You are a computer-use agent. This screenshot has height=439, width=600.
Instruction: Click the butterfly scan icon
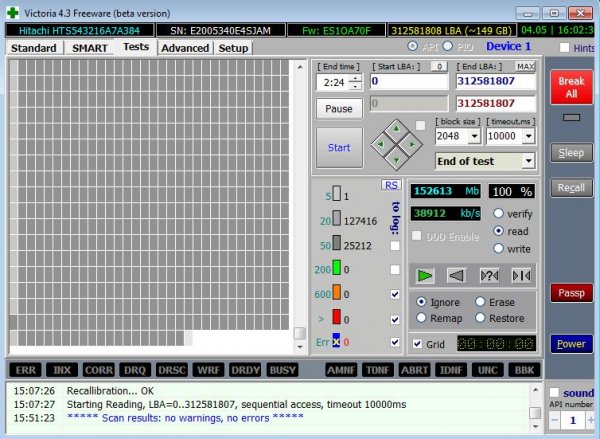coord(520,275)
